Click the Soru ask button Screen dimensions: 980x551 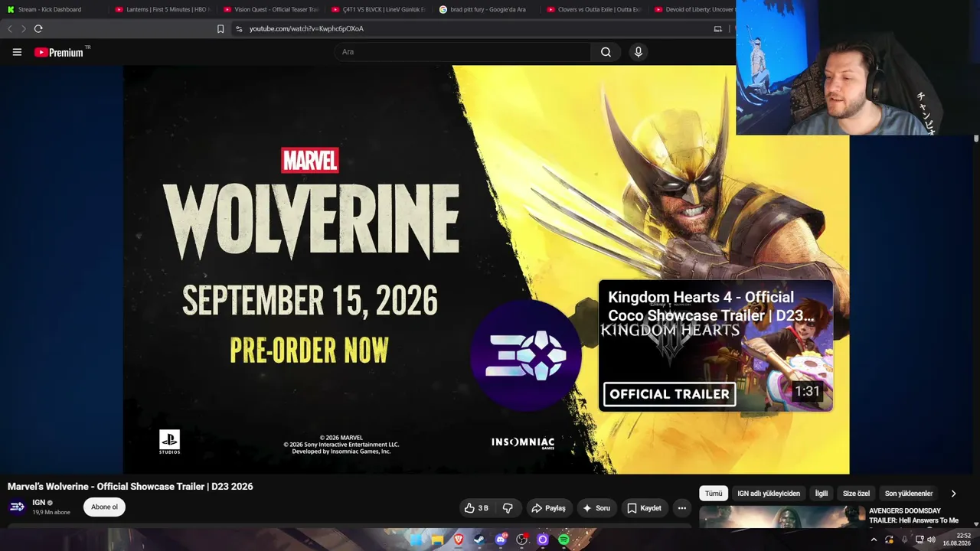[596, 508]
